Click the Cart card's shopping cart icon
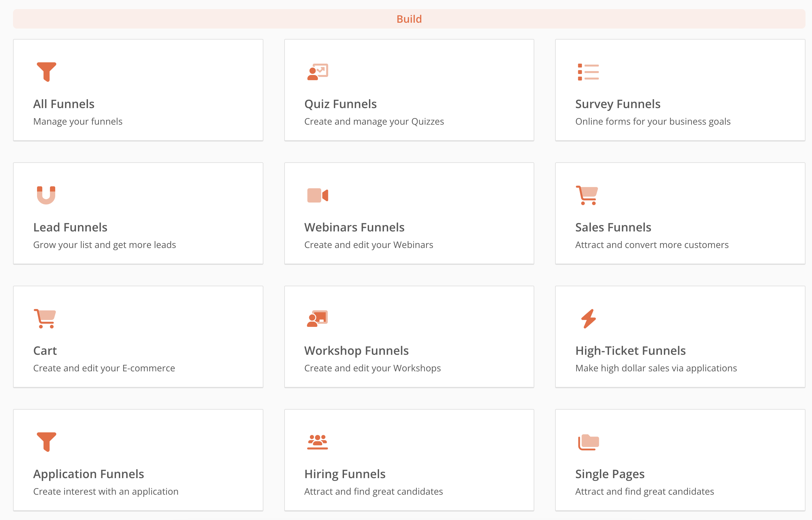 pyautogui.click(x=45, y=318)
